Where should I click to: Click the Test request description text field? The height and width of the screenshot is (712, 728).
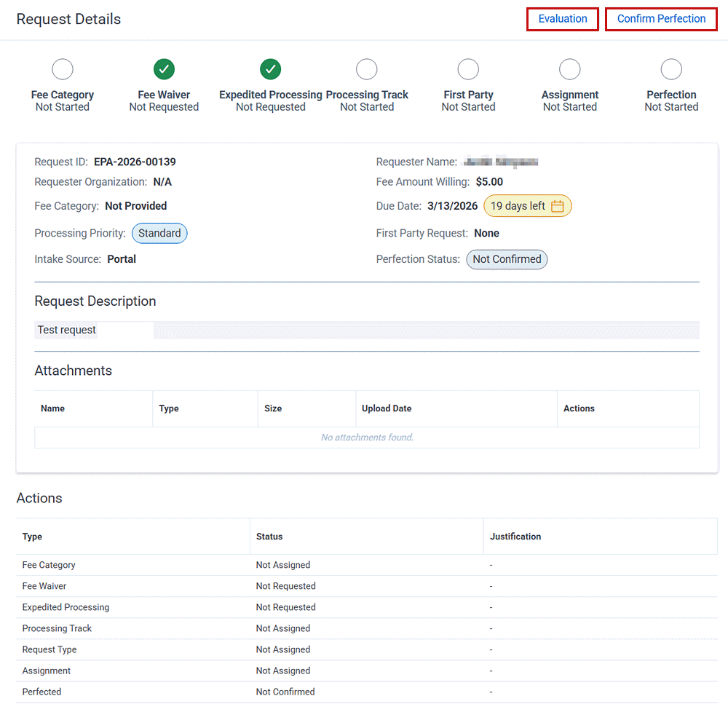pos(66,329)
